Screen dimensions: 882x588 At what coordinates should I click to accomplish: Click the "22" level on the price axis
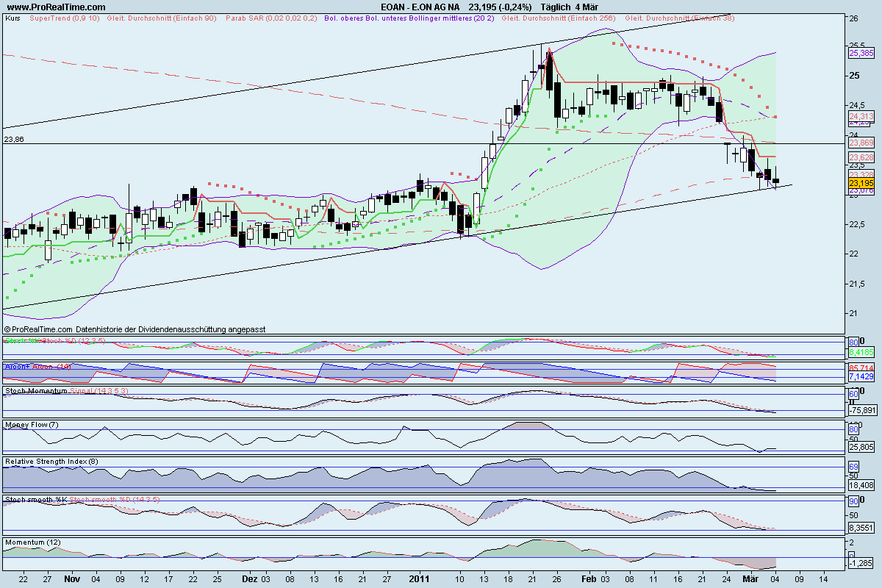(x=854, y=254)
